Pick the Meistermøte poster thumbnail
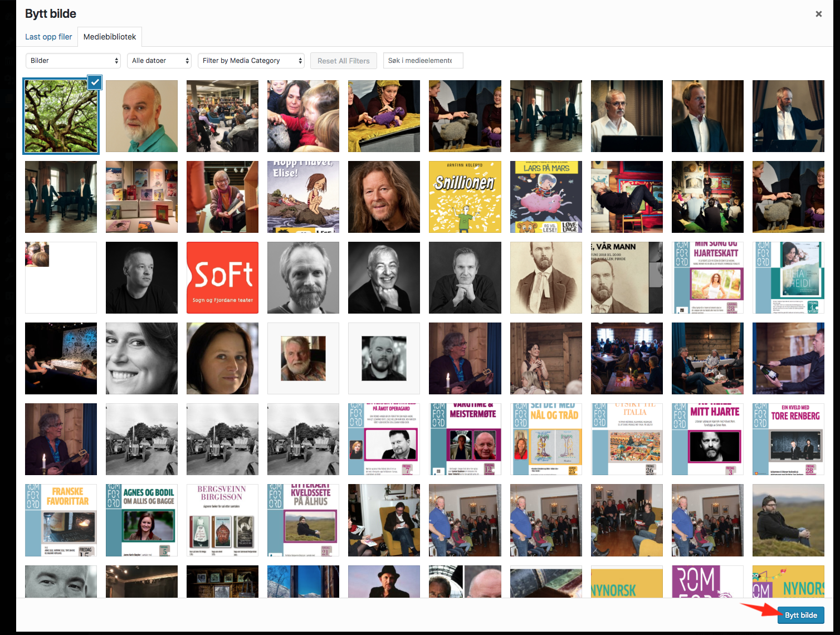This screenshot has width=840, height=635. click(x=465, y=439)
